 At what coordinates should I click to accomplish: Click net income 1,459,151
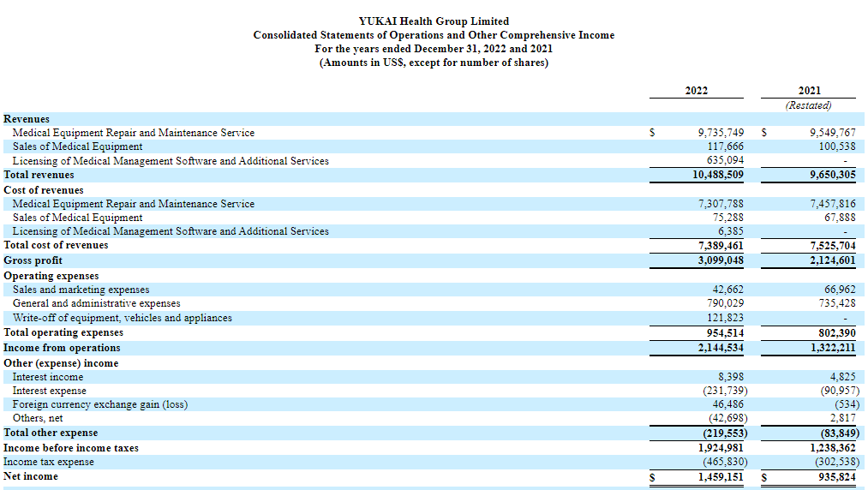tap(721, 476)
